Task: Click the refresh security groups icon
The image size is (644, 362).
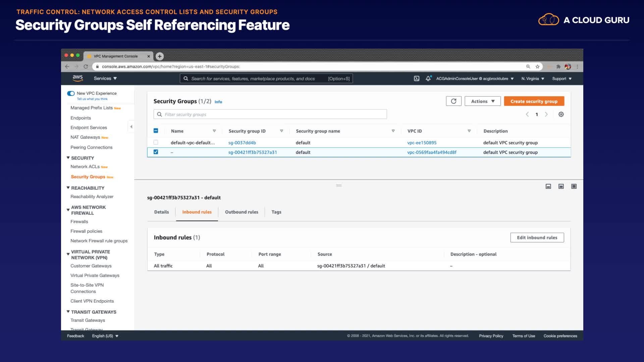Action: coord(453,101)
